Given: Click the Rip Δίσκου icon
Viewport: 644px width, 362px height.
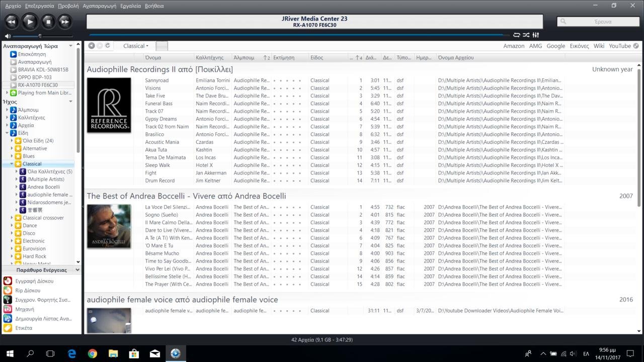Looking at the screenshot, I should [8, 291].
